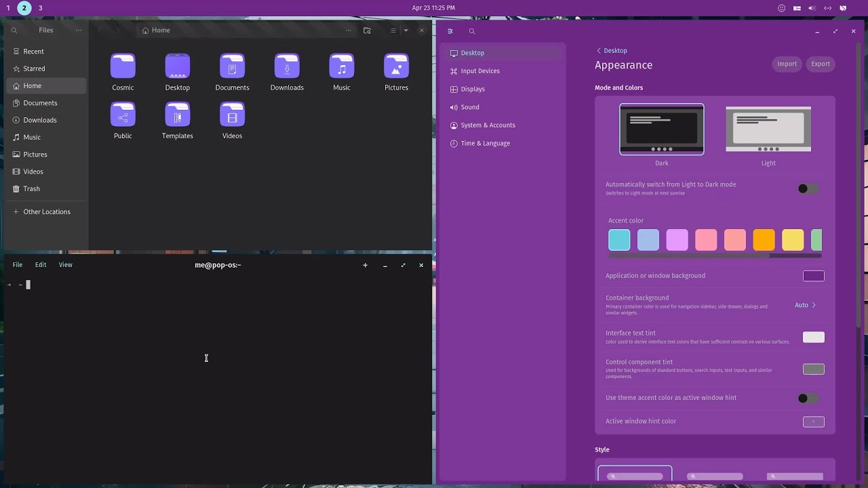Open the tiling applet in top panel
This screenshot has width=868, height=488.
click(797, 8)
